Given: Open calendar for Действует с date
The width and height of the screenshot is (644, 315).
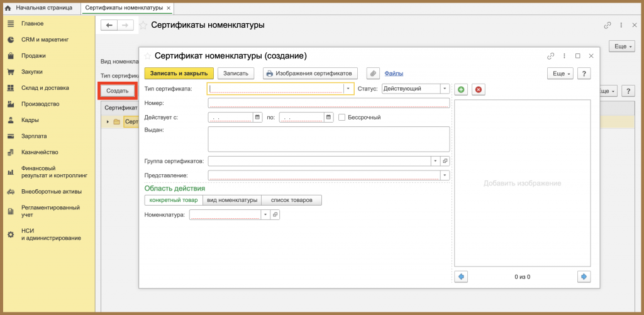Looking at the screenshot, I should point(257,118).
